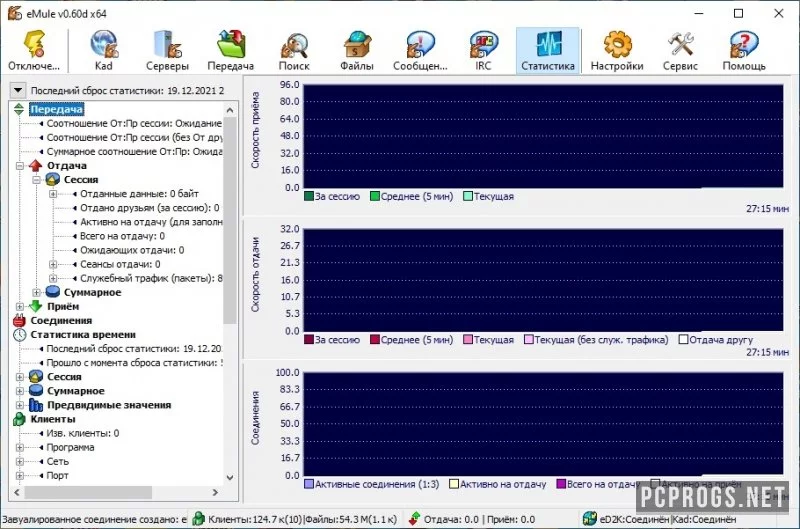Click the tree horizontal scrollbar right arrow
This screenshot has width=800, height=529.
tap(215, 492)
